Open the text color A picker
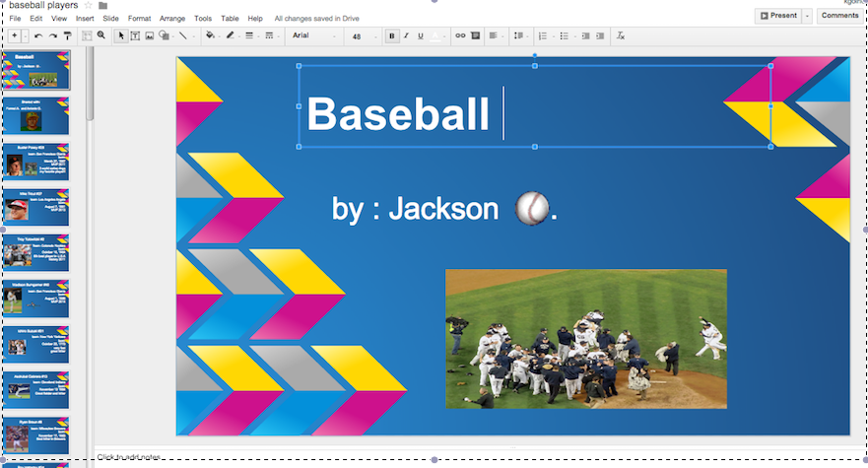The width and height of the screenshot is (868, 468). click(435, 36)
